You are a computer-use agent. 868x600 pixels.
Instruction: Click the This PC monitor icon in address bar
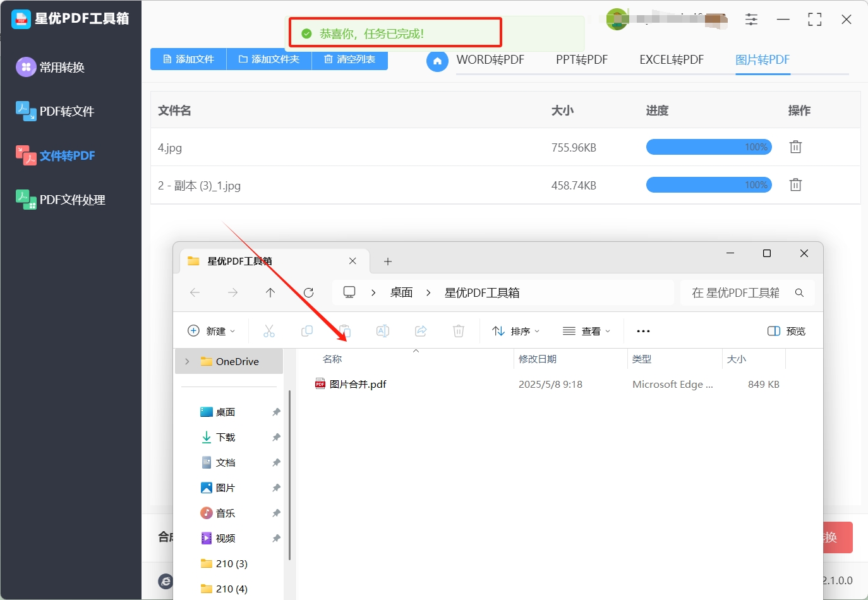pos(349,292)
